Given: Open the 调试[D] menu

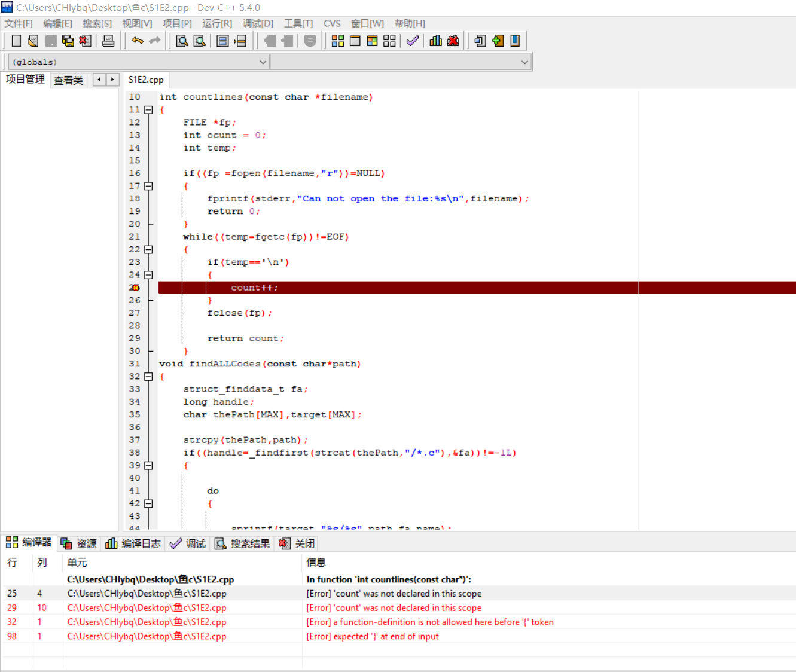Looking at the screenshot, I should [258, 23].
